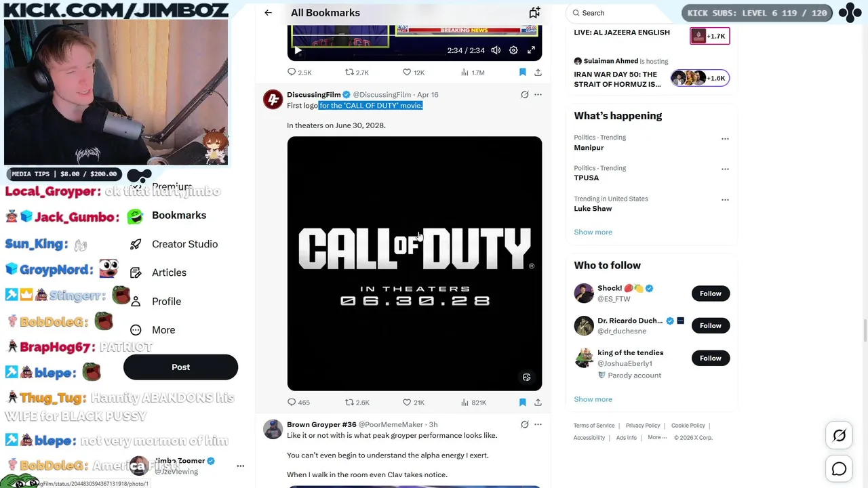
Task: Share the DiscussingFilm post via share icon
Action: (x=538, y=402)
